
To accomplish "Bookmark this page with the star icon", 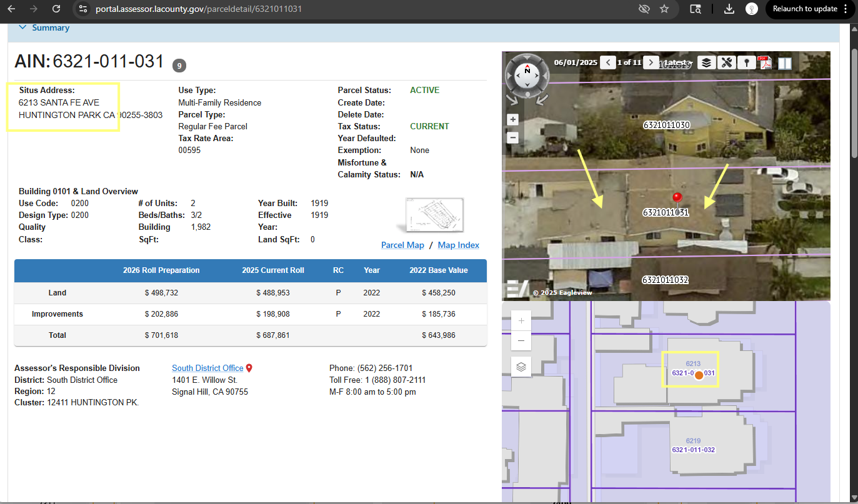I will 664,9.
